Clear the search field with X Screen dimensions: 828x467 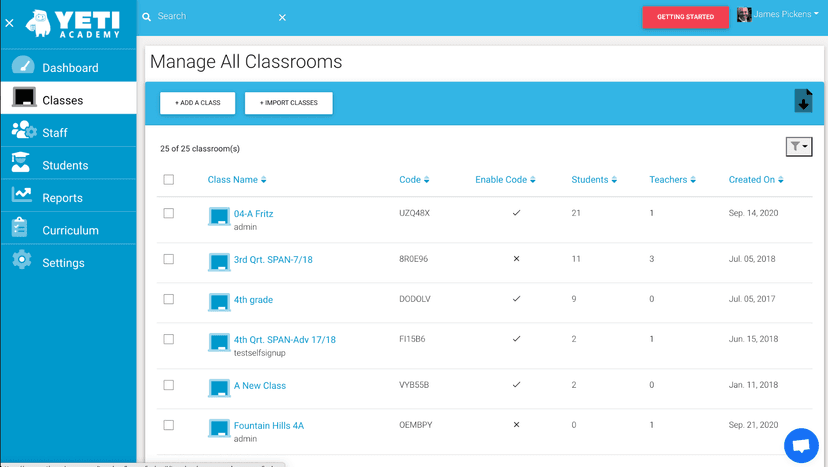click(x=283, y=17)
